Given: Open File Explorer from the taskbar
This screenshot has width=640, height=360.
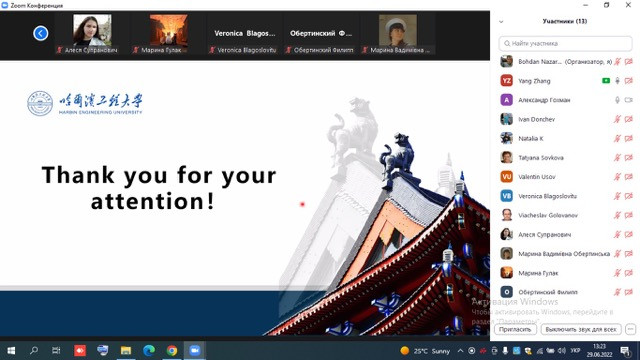Looking at the screenshot, I should click(x=126, y=350).
